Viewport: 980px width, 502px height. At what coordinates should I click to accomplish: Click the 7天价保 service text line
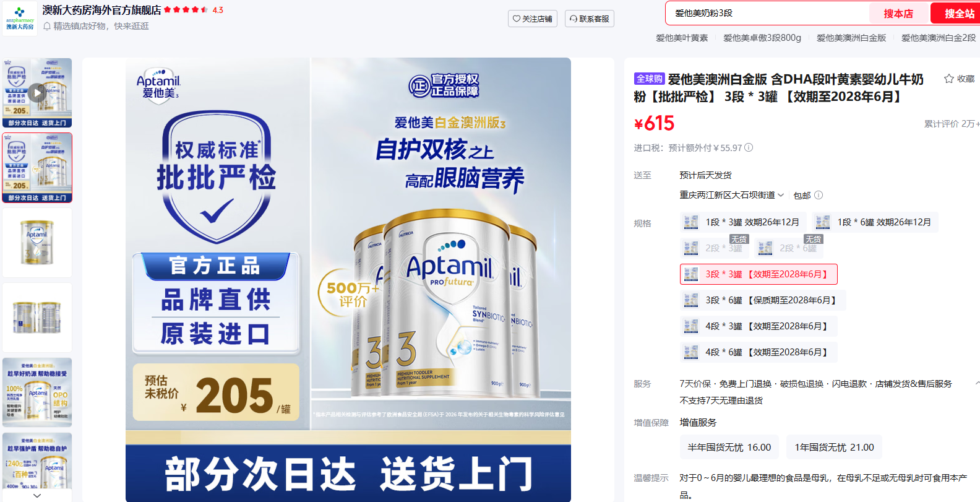click(815, 384)
